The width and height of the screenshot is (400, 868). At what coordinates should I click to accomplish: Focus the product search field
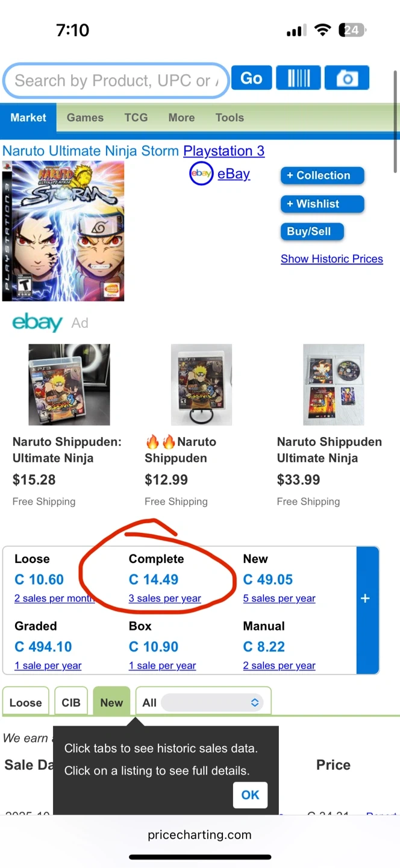point(114,80)
